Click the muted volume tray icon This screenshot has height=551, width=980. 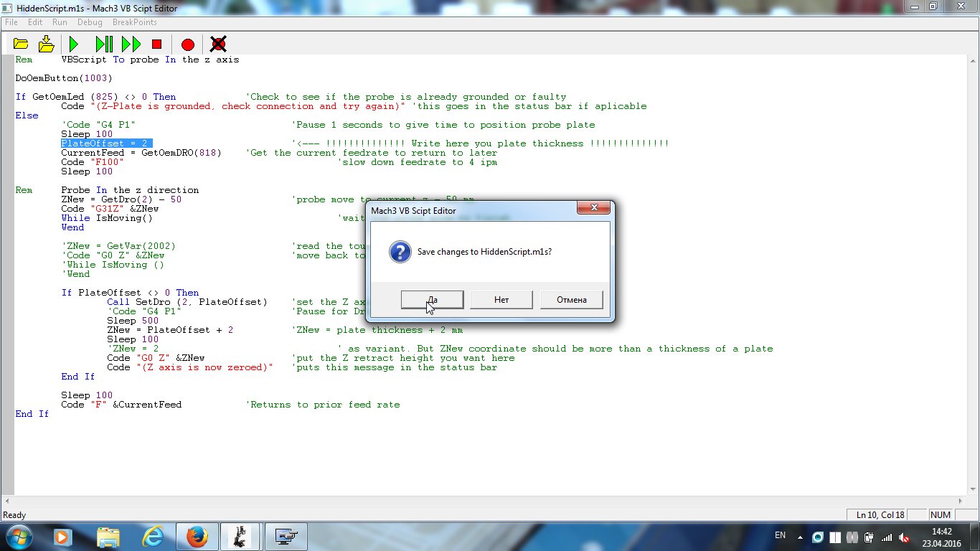click(x=904, y=537)
